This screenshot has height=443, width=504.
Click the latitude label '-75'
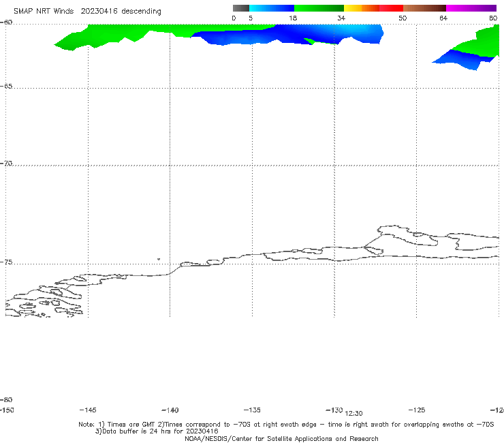point(6,262)
